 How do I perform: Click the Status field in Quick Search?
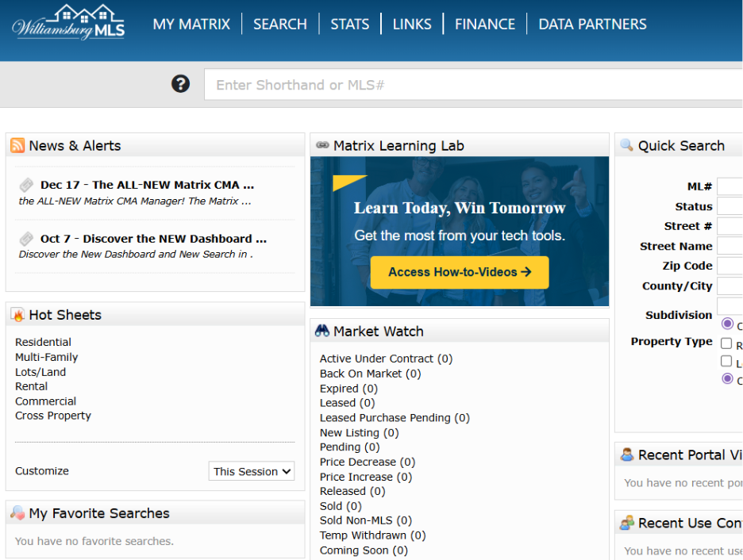[x=730, y=206]
